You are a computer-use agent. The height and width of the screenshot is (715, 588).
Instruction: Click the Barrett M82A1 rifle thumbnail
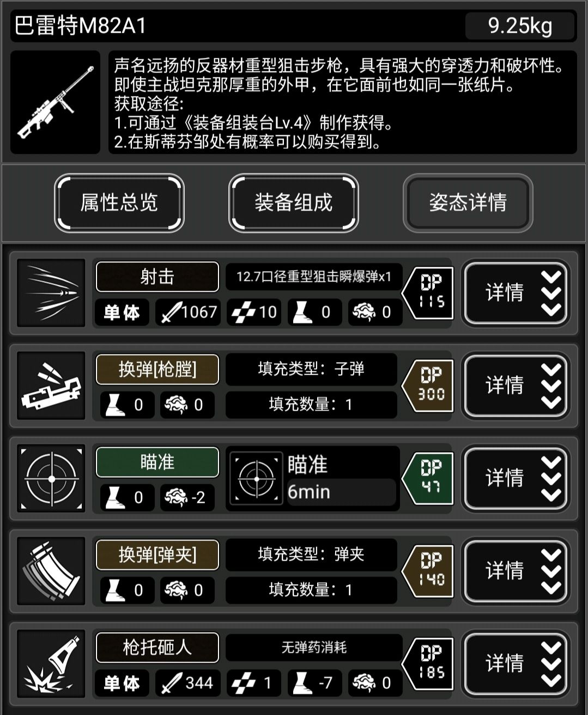pos(55,103)
